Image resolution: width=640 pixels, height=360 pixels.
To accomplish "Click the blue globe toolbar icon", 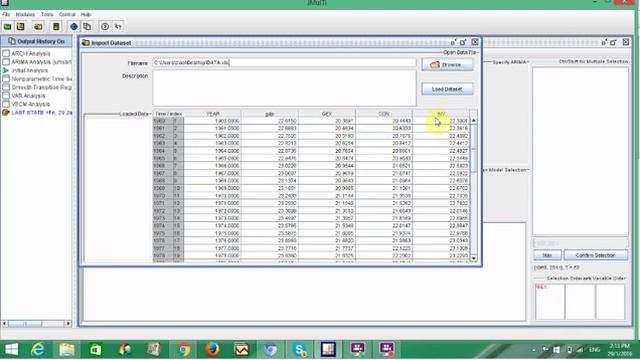I will (74, 27).
